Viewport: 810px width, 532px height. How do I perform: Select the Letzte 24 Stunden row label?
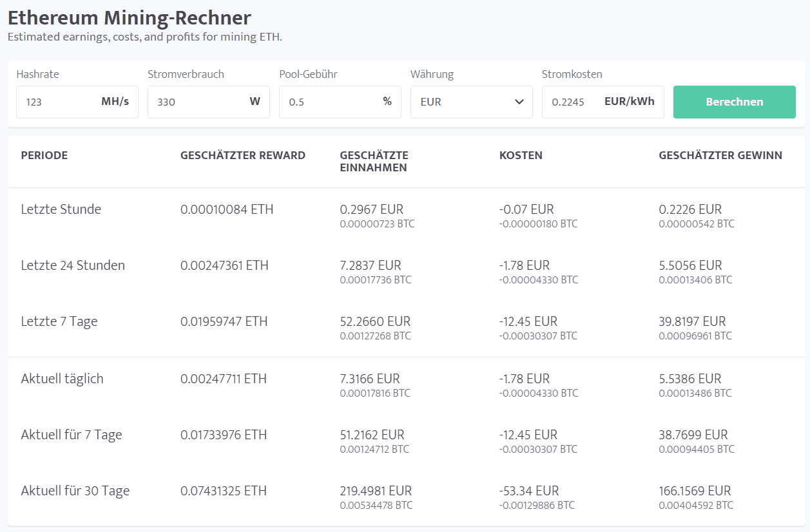[x=73, y=265]
